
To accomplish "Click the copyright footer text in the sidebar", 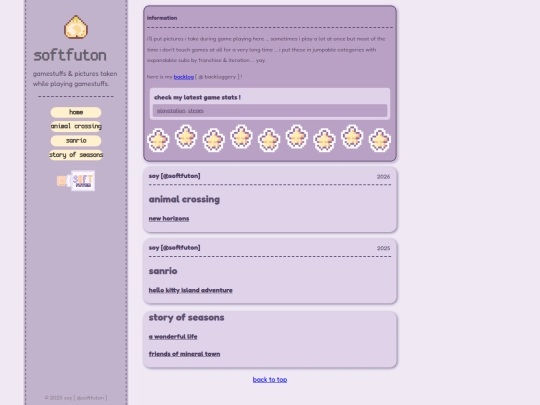I will [x=76, y=398].
